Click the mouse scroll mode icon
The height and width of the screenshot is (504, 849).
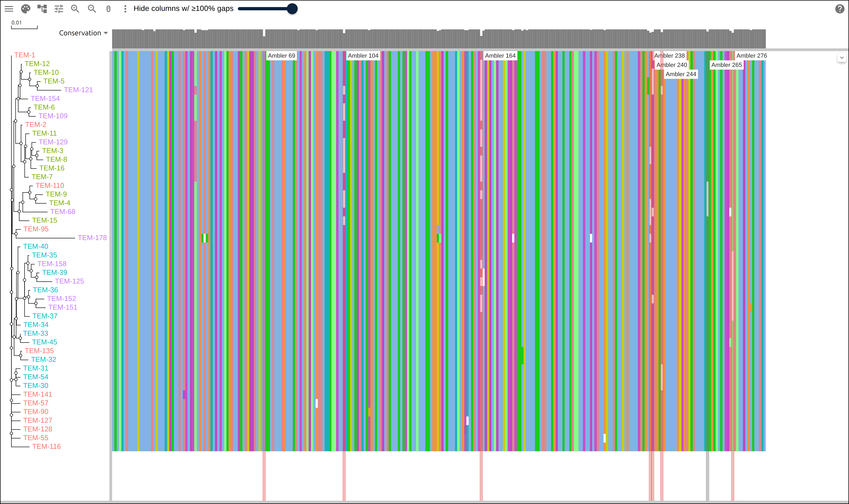click(x=108, y=9)
